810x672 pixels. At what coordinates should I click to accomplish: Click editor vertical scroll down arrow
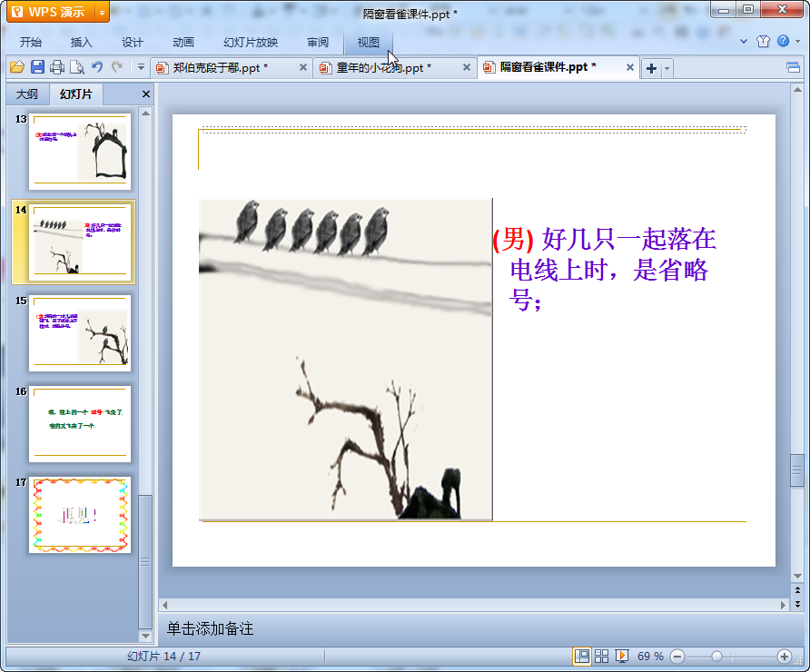tap(797, 576)
